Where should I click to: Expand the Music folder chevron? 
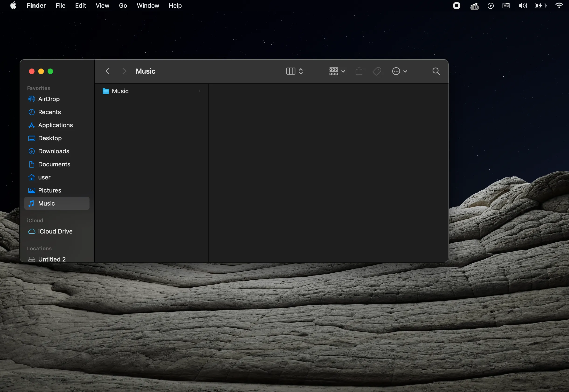[200, 91]
